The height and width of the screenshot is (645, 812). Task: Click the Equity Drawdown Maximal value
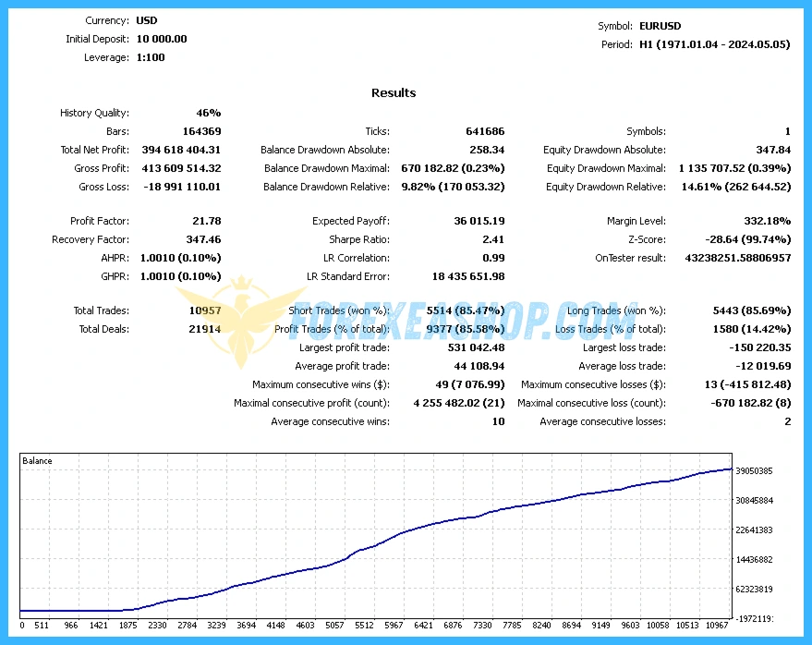[x=734, y=168]
